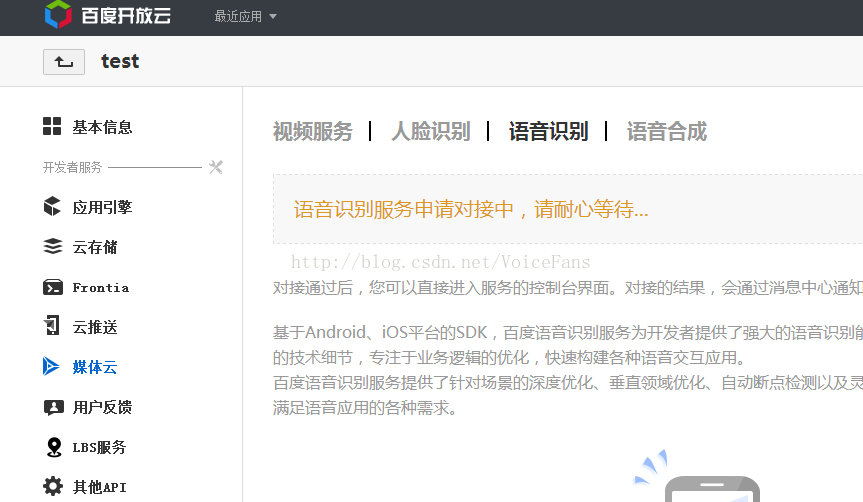Open 用户反馈 from the sidebar

tap(102, 407)
